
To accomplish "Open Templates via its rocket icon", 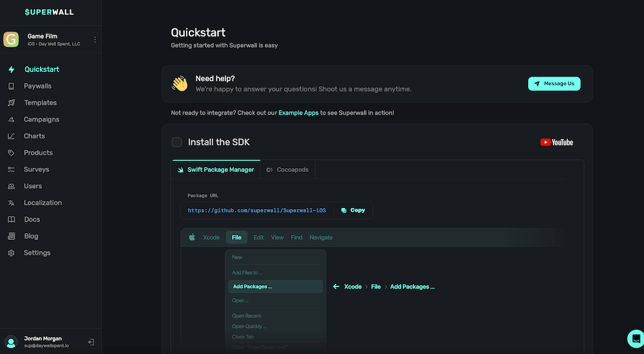I will pos(11,103).
